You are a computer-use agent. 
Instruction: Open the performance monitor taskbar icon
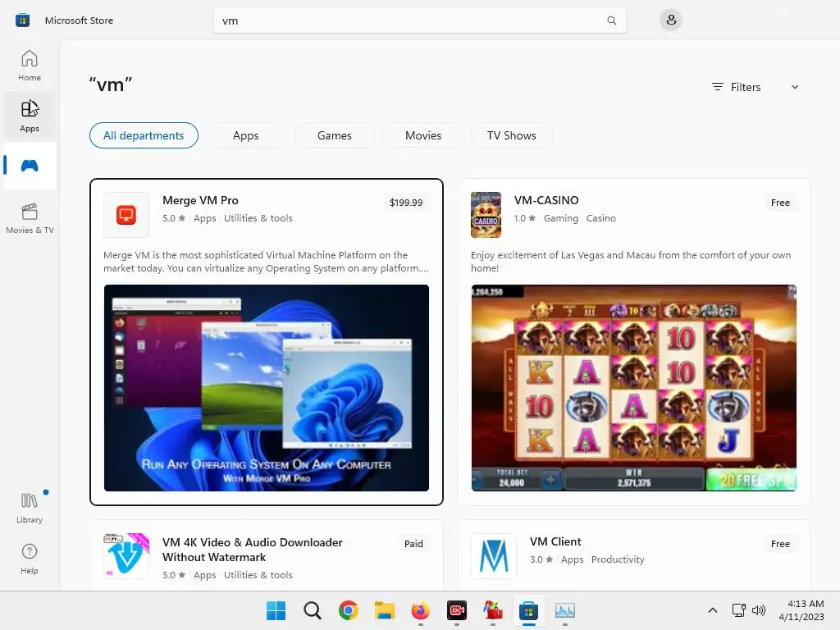(x=564, y=610)
